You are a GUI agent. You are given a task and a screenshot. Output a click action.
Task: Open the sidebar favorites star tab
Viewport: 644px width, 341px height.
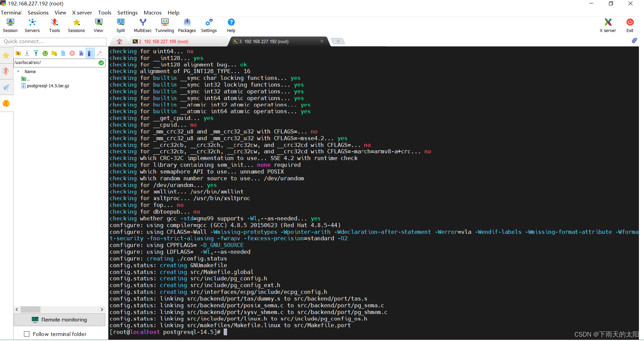coord(6,55)
